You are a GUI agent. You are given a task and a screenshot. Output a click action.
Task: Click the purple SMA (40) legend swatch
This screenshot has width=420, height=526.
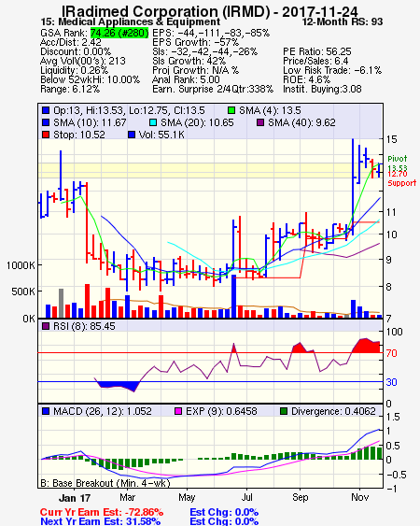coord(260,122)
